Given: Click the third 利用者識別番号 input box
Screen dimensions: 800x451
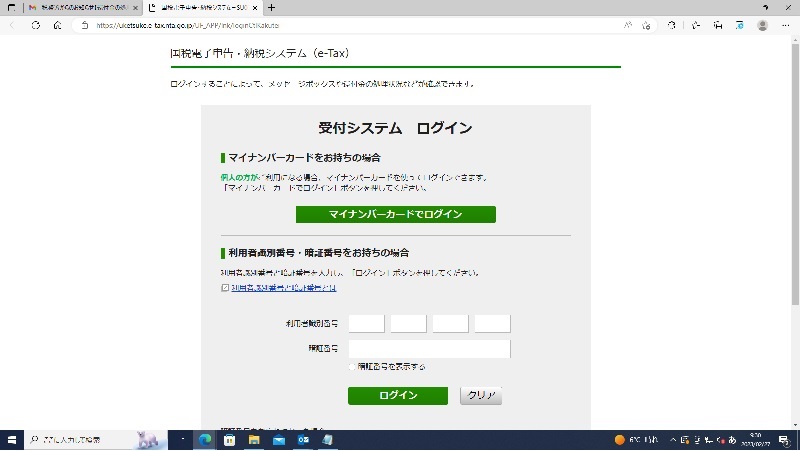Looking at the screenshot, I should pyautogui.click(x=451, y=323).
